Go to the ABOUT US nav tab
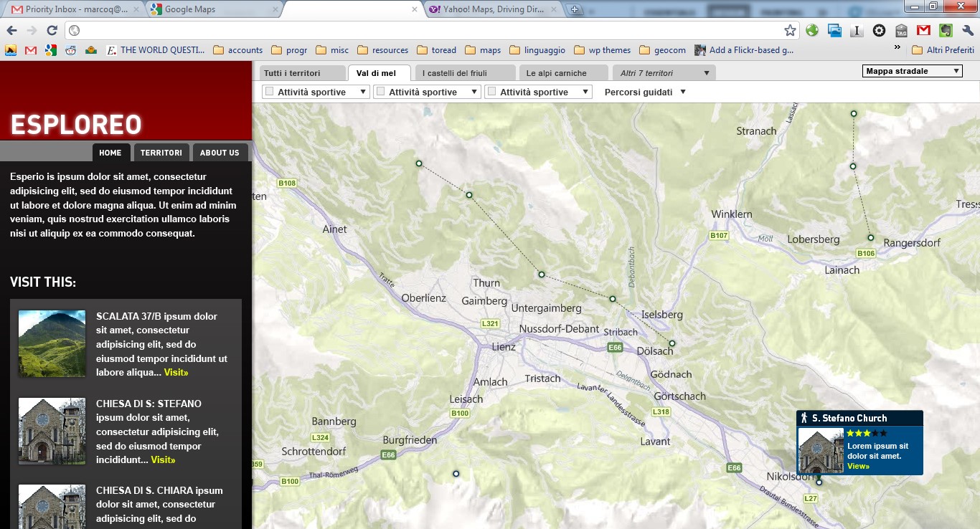This screenshot has width=980, height=529. click(x=220, y=153)
